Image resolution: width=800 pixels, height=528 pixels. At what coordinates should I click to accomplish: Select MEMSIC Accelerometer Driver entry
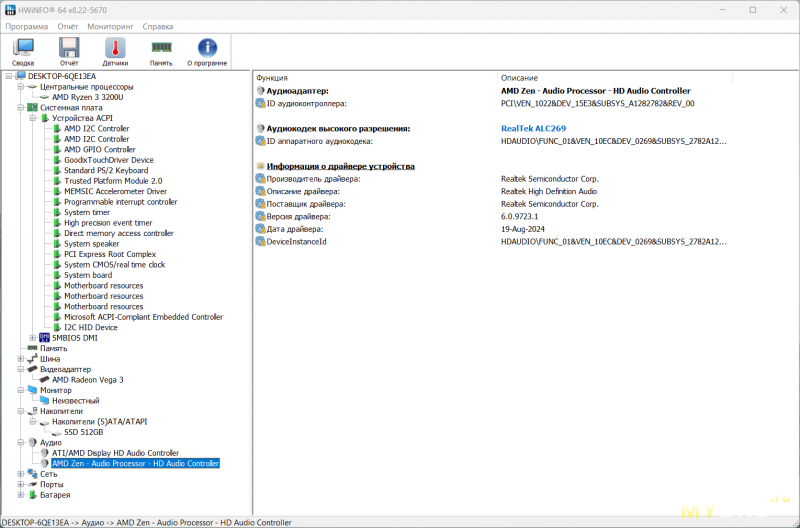115,191
